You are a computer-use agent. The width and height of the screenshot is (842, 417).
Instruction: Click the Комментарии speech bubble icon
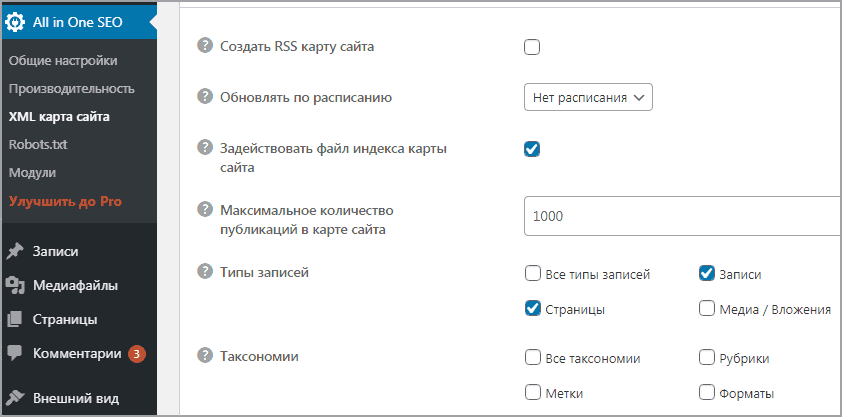click(x=15, y=353)
